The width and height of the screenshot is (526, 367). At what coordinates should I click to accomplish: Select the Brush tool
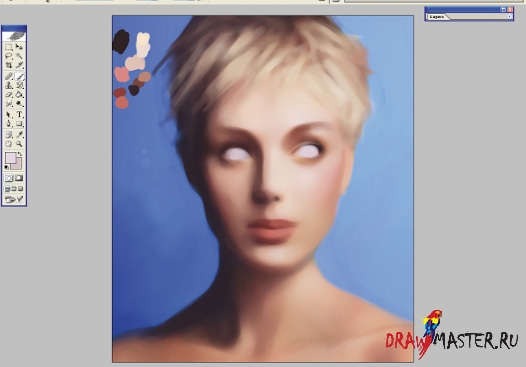[19, 76]
